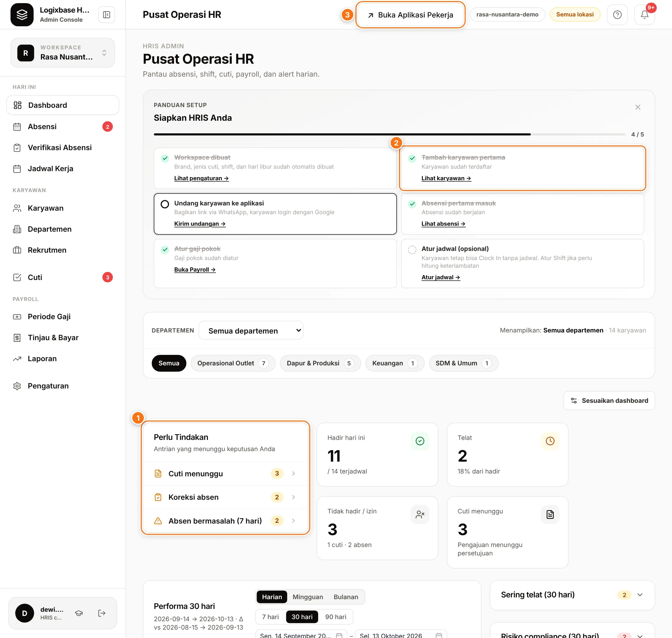Go to Tinjau & Bayar
The height and width of the screenshot is (638, 672).
click(x=63, y=337)
